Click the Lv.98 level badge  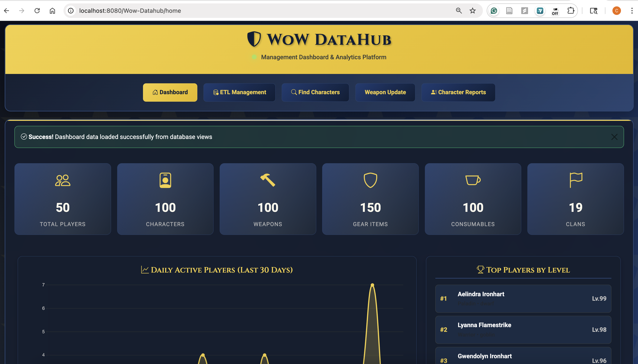(x=599, y=330)
